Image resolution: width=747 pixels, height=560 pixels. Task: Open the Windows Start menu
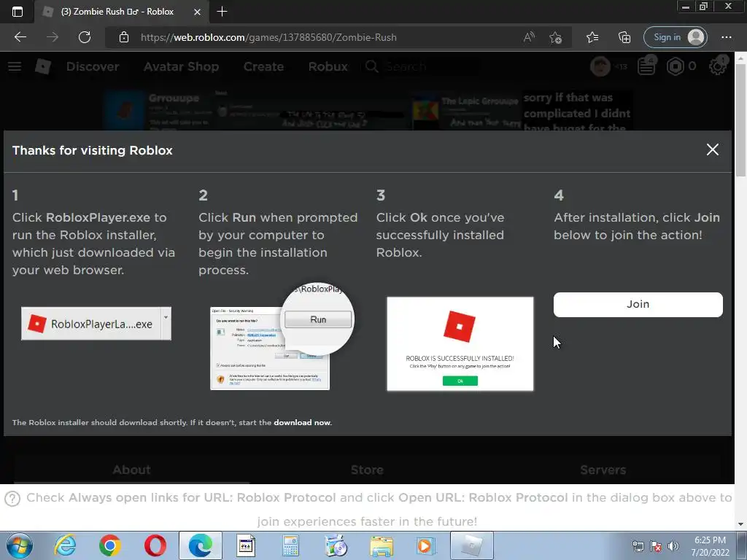(x=19, y=545)
